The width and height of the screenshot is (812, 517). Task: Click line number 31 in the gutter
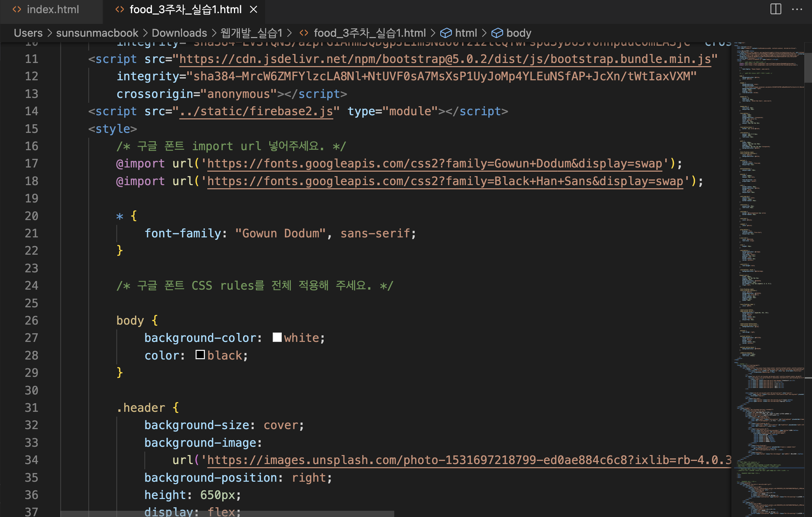31,408
